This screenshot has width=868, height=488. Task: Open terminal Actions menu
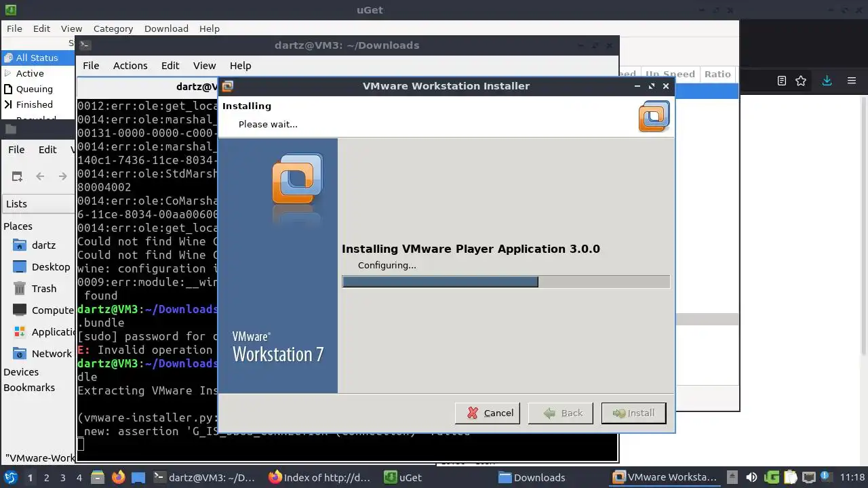pyautogui.click(x=130, y=66)
